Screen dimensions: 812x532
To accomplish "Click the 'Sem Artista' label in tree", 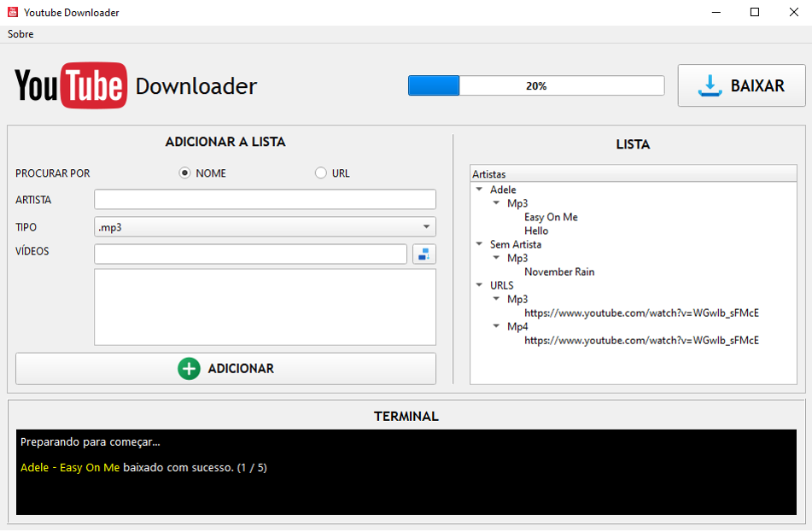I will click(516, 244).
